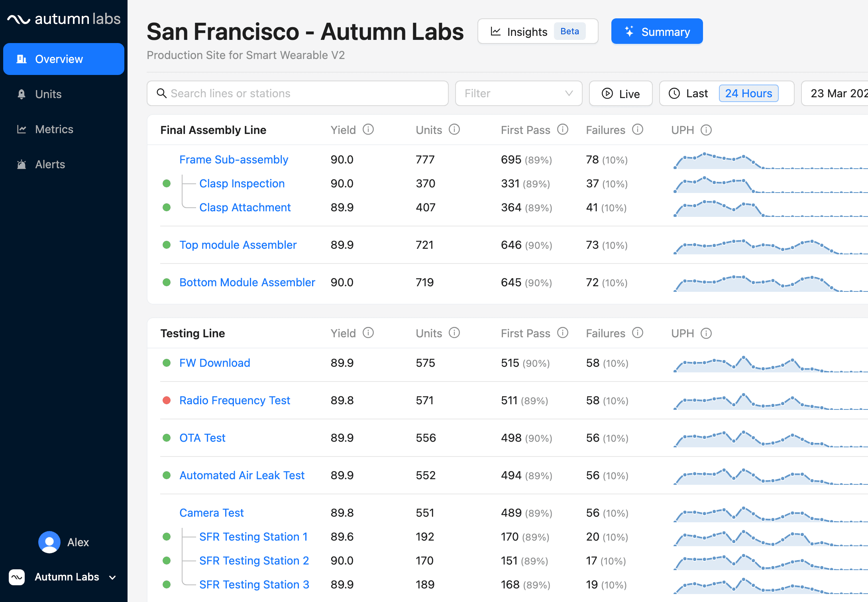Click the clock icon beside Last

pos(674,93)
